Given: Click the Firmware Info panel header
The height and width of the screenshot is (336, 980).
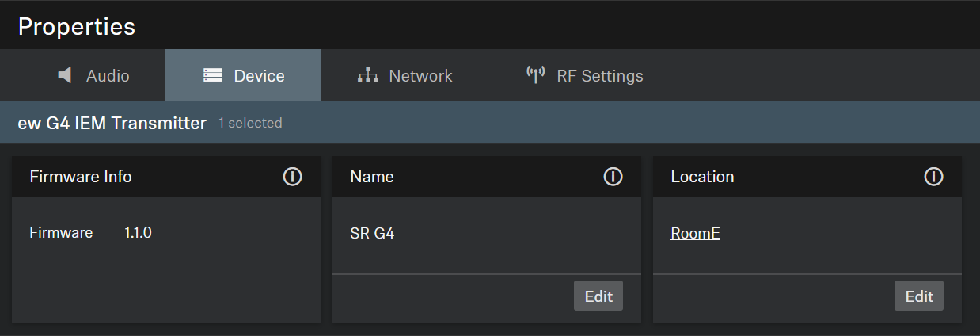Looking at the screenshot, I should click(81, 177).
